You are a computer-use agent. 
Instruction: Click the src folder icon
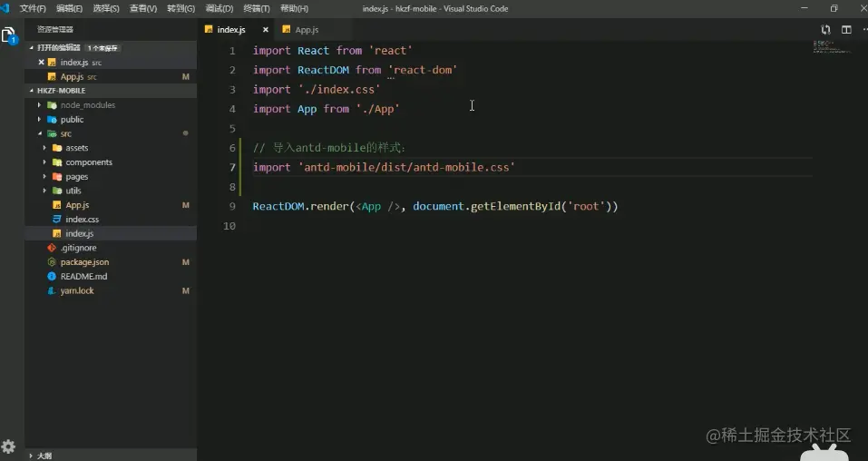(52, 133)
